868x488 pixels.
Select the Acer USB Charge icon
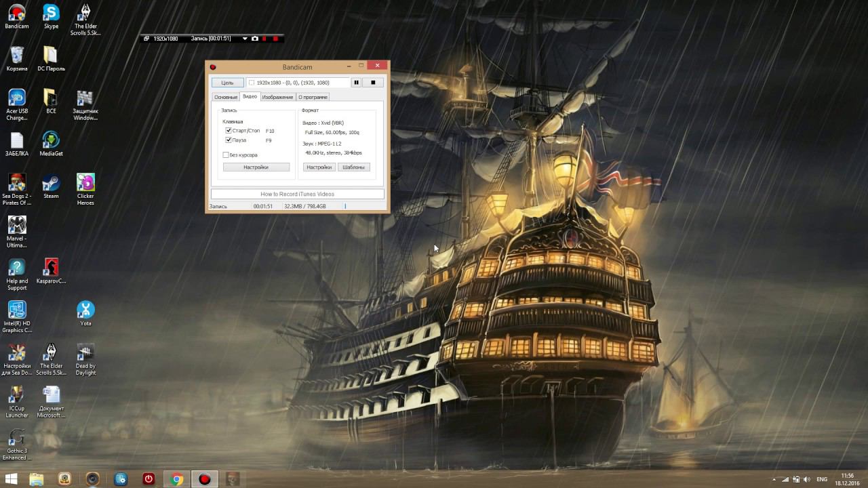[17, 104]
